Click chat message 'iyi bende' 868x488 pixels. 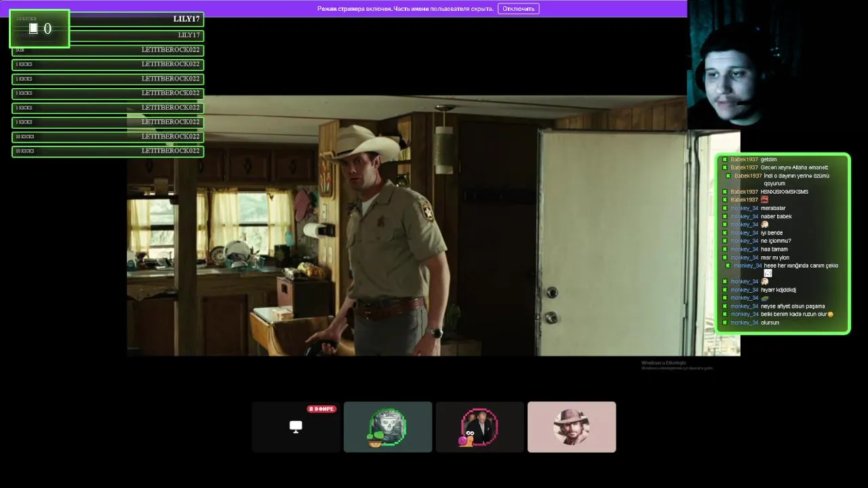point(772,232)
